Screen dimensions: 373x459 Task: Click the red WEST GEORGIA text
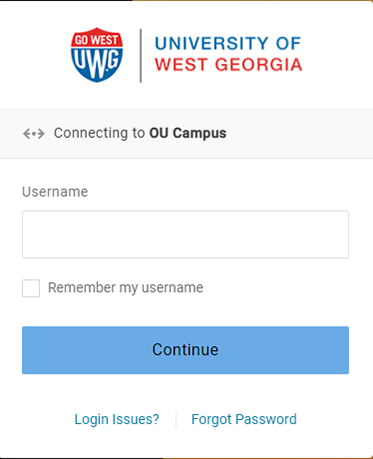(228, 64)
